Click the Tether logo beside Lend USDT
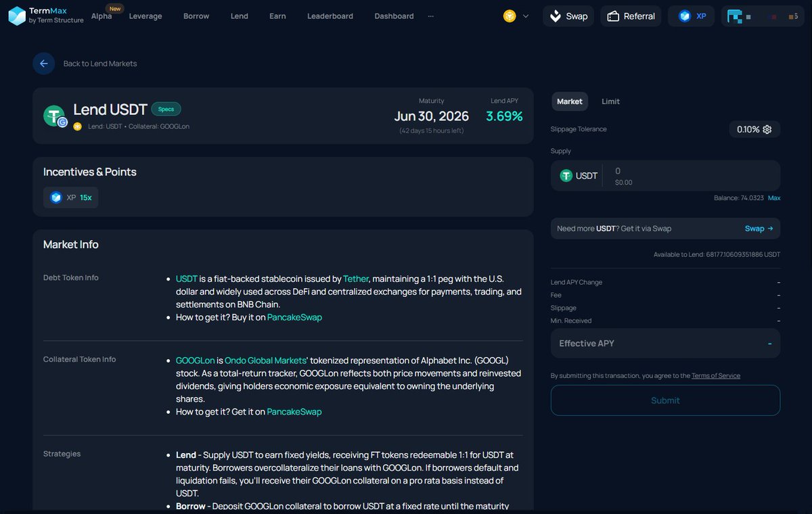This screenshot has width=812, height=514. (54, 116)
